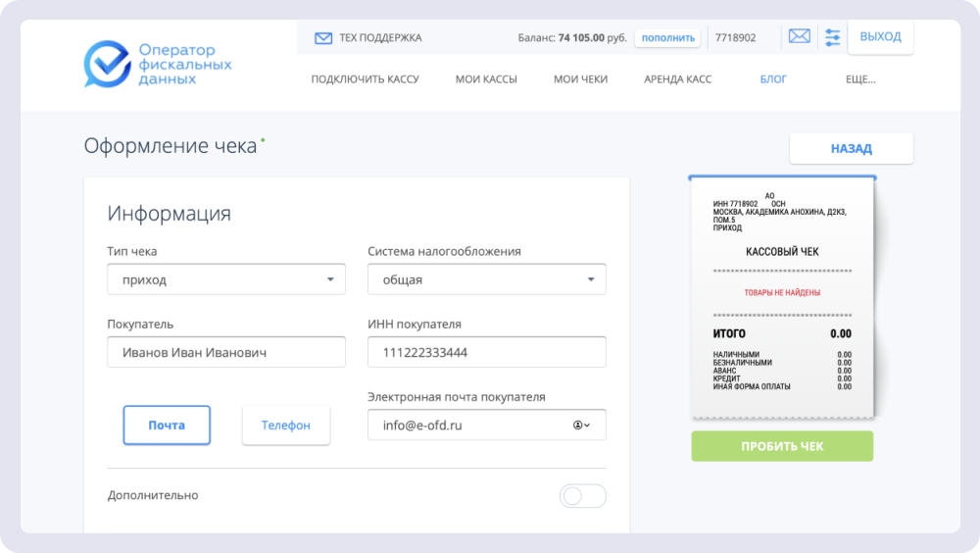The height and width of the screenshot is (553, 980).
Task: Click the Оператор фискальных данных logo
Action: 158,64
